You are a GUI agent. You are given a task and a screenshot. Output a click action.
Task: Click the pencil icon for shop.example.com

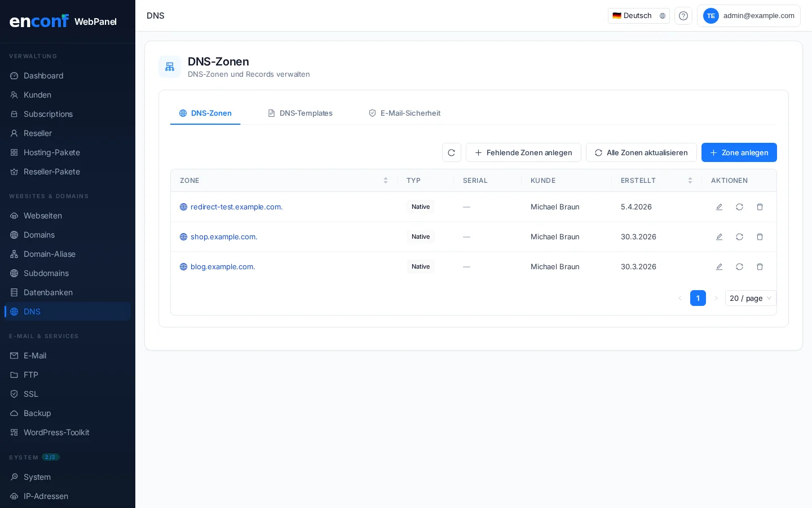[x=719, y=237]
